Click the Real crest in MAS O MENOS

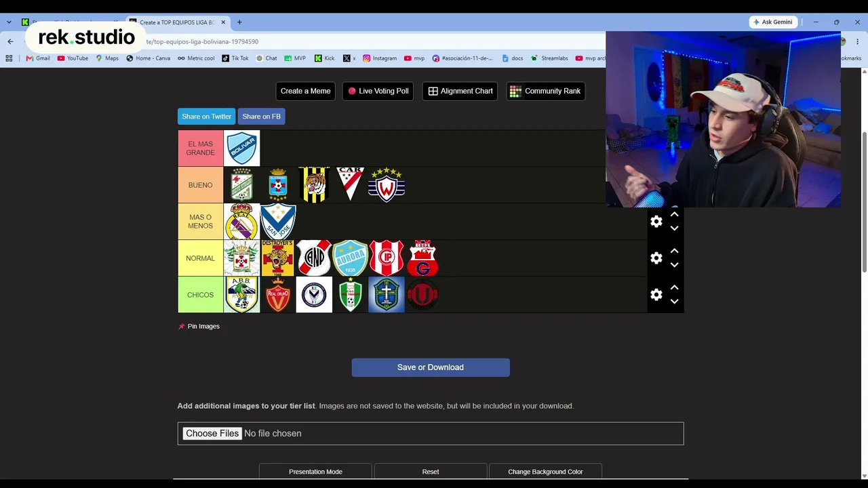pyautogui.click(x=242, y=222)
